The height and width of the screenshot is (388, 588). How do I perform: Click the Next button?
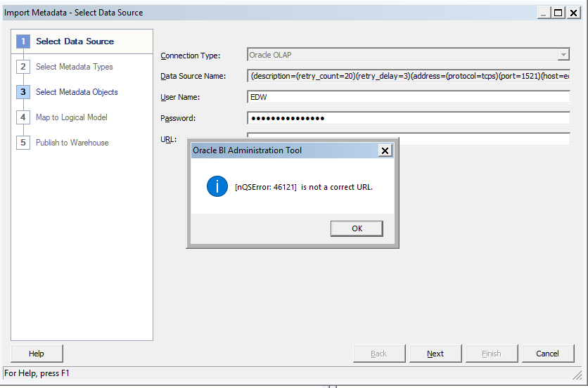click(435, 354)
